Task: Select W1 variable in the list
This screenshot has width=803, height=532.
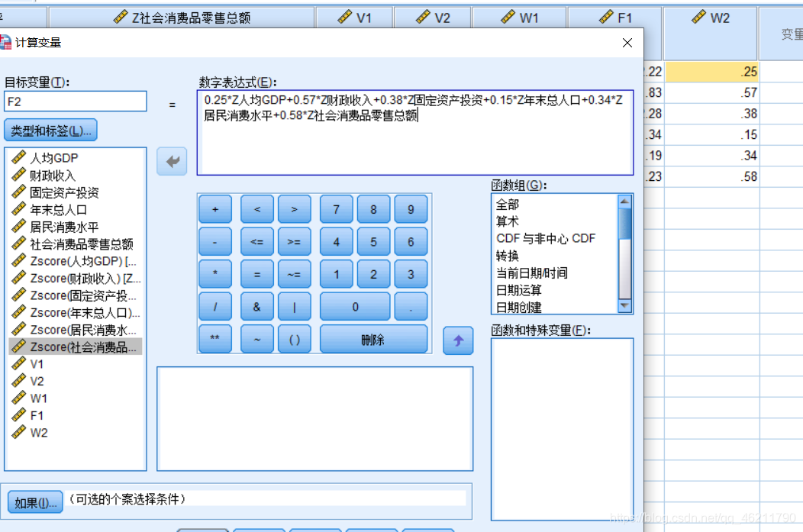Action: tap(38, 398)
